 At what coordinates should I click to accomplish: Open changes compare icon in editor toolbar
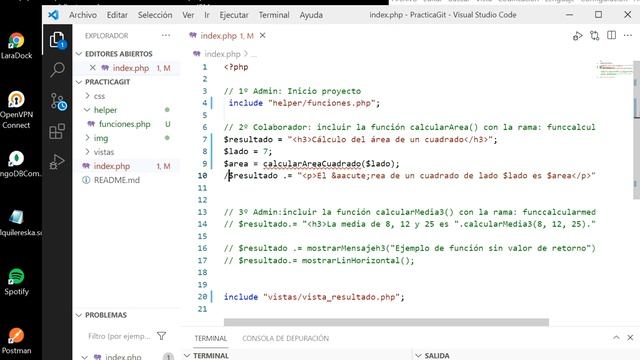pos(595,36)
